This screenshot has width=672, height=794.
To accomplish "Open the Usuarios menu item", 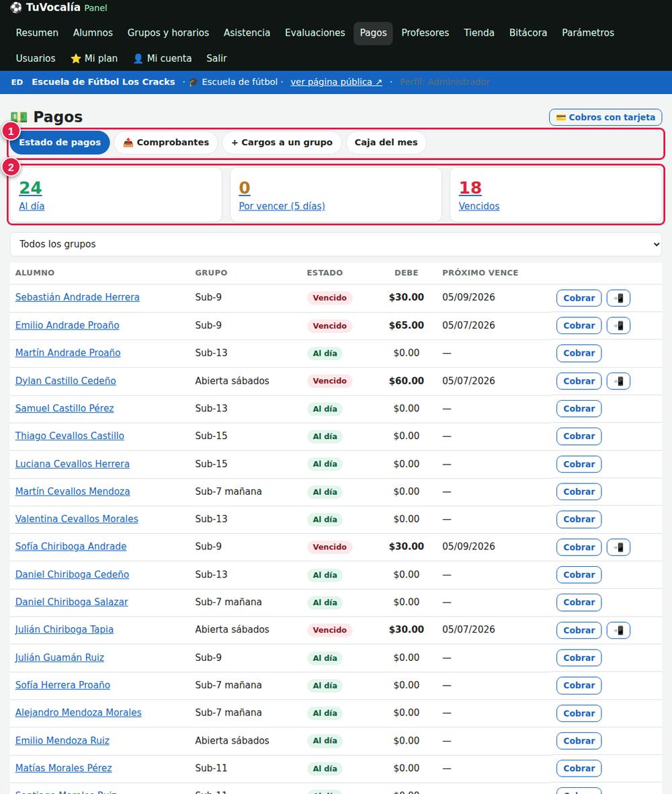I will pos(36,58).
